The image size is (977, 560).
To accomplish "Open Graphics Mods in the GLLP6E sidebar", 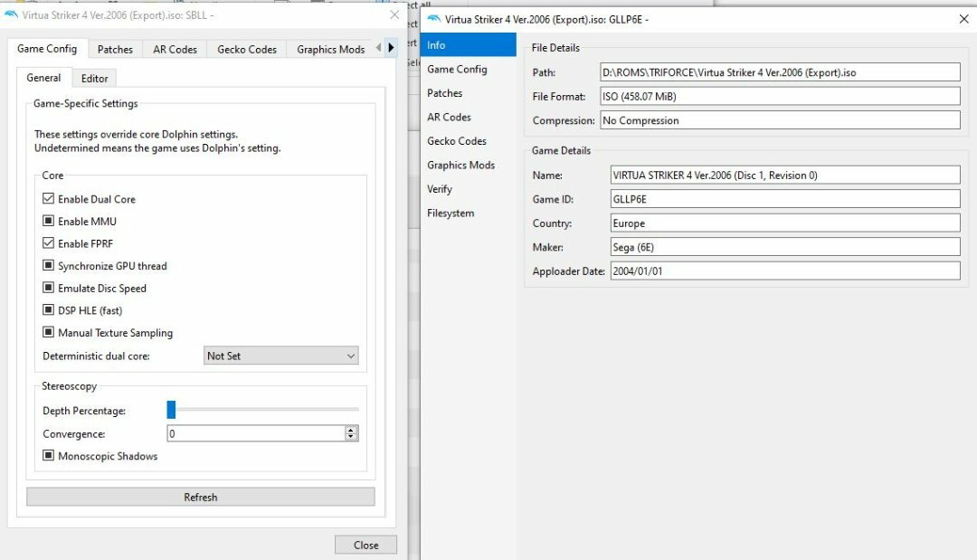I will [469, 165].
